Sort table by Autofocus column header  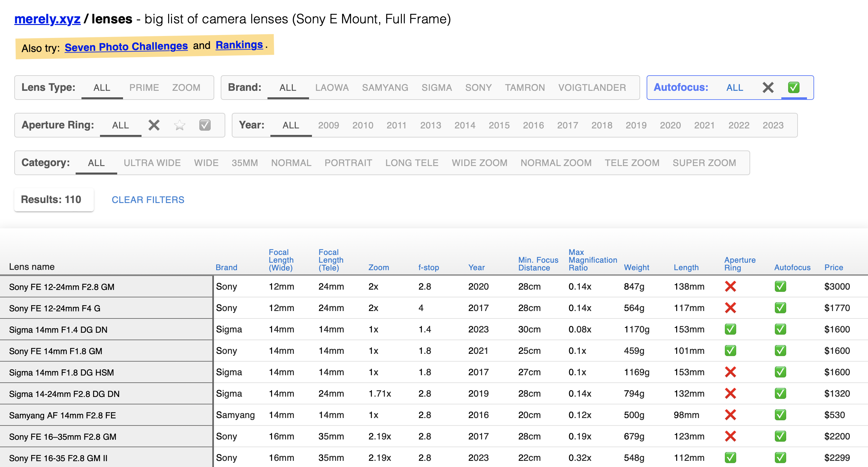792,268
